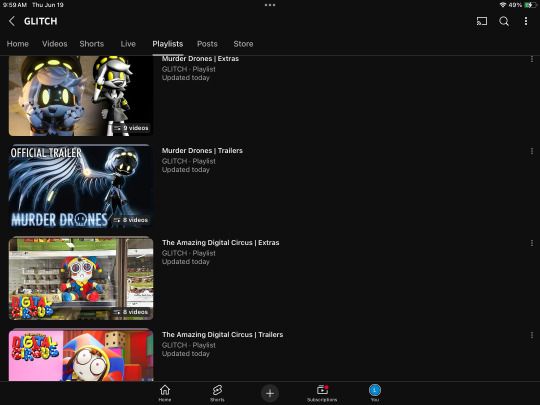Tap the 8 videos badge on Murder Drones Trailers
This screenshot has width=540, height=405.
(x=132, y=220)
